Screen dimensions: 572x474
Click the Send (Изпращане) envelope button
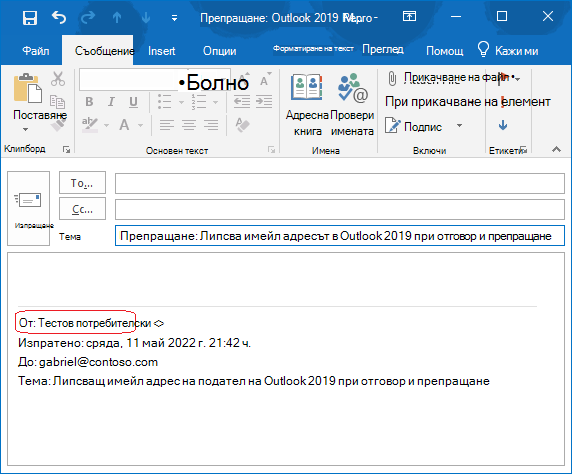pos(28,208)
